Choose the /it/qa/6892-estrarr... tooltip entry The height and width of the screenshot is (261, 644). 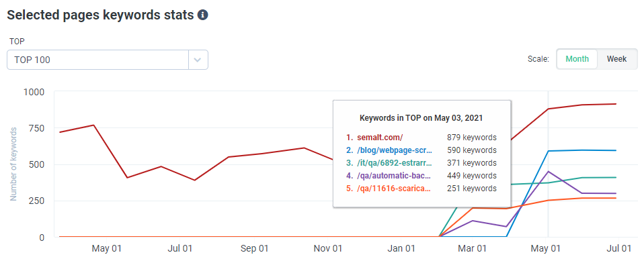click(x=421, y=162)
